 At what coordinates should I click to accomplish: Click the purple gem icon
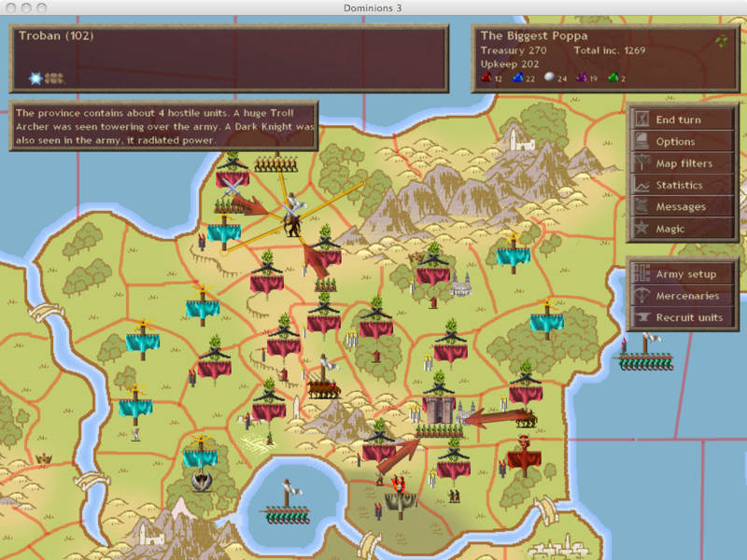(x=581, y=77)
